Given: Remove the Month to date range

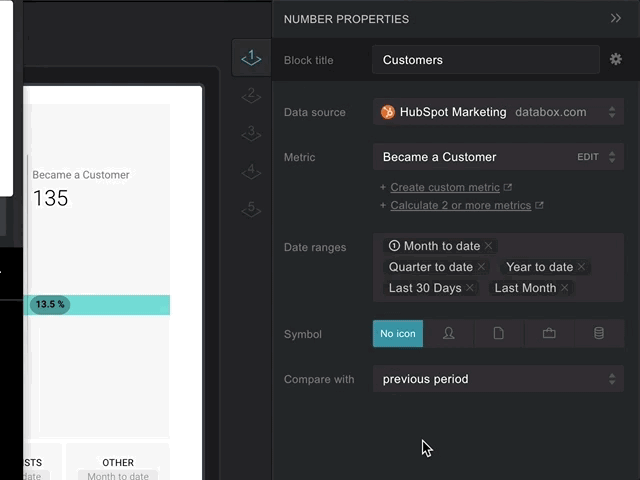Looking at the screenshot, I should [489, 246].
